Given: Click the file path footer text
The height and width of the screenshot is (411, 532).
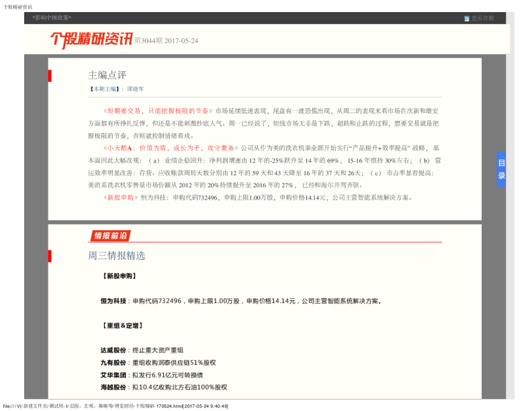Looking at the screenshot, I should click(x=116, y=406).
